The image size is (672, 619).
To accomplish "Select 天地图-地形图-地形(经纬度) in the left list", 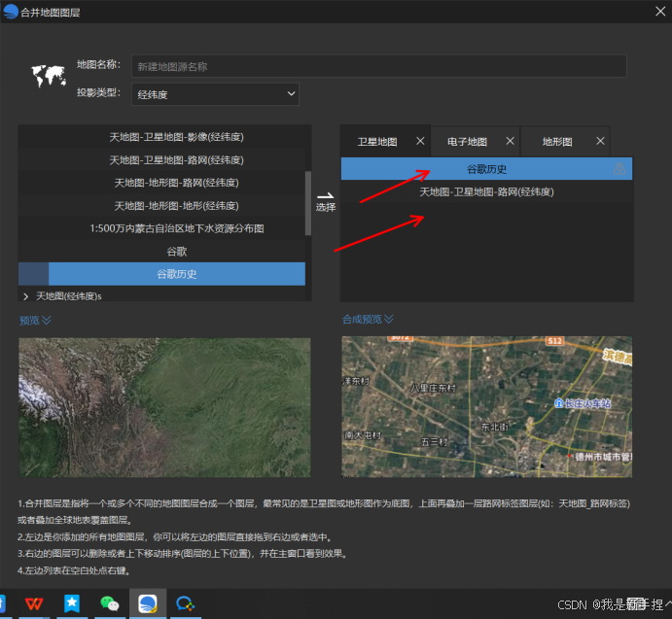I will coord(161,206).
